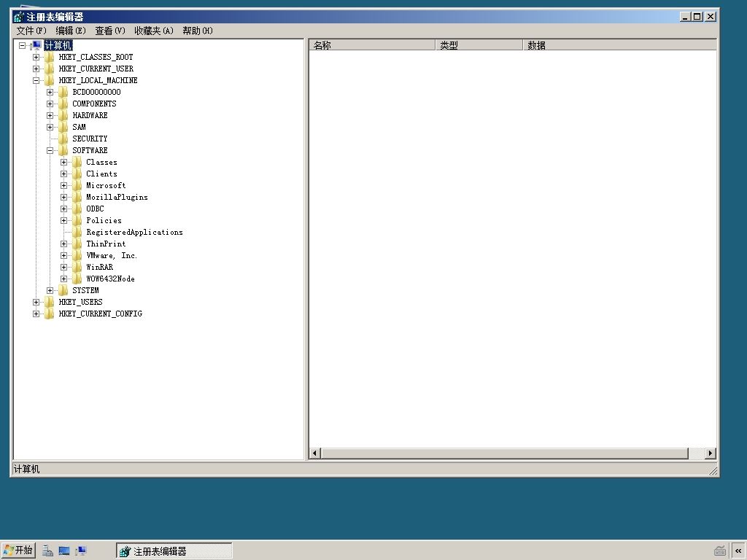Expand the Policies key

pyautogui.click(x=63, y=220)
